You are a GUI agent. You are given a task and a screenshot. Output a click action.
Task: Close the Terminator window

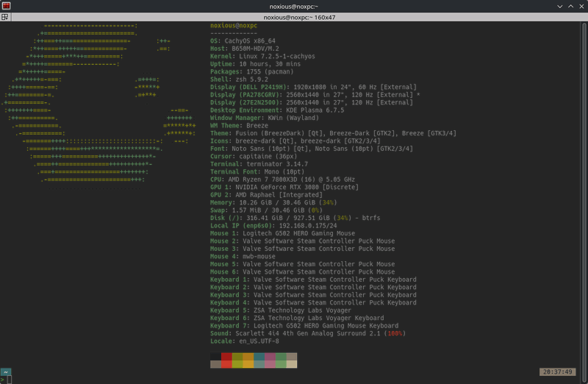coord(581,6)
